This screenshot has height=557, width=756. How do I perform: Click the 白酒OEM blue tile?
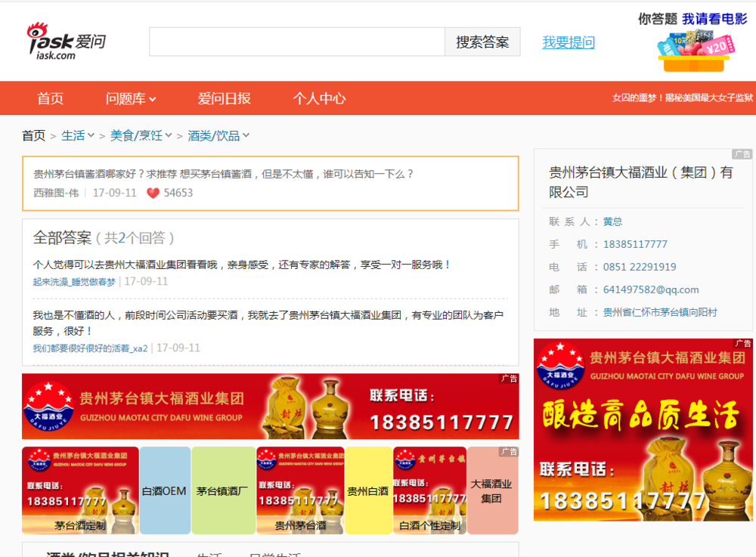[x=164, y=490]
